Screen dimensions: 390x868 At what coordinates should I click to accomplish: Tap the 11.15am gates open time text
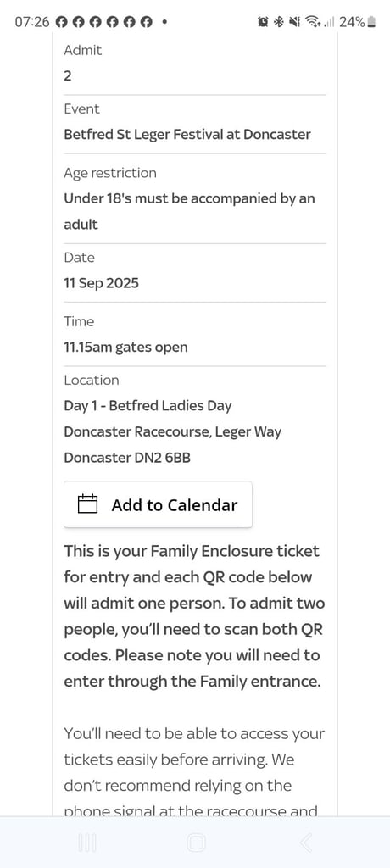click(x=125, y=348)
